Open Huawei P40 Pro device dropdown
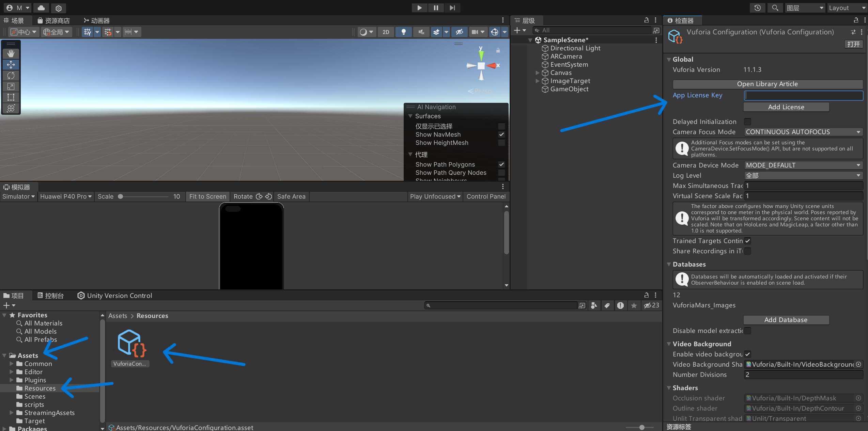This screenshot has height=431, width=868. point(66,196)
